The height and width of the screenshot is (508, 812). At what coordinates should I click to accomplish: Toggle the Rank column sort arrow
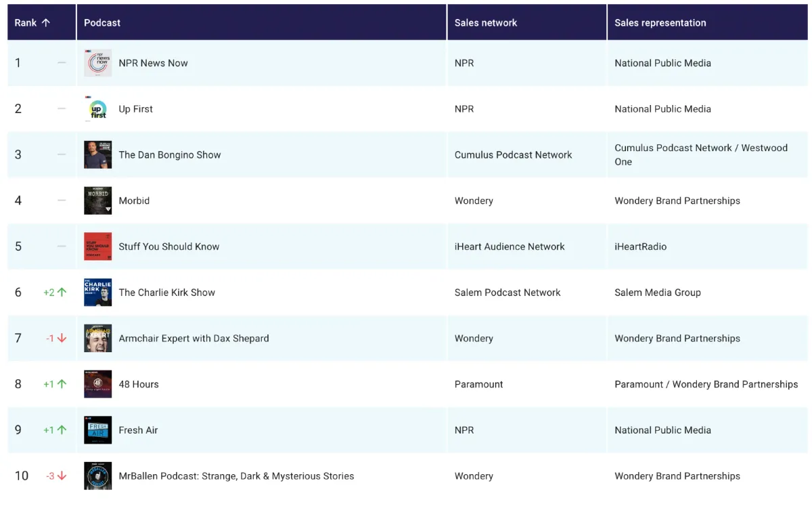(45, 22)
